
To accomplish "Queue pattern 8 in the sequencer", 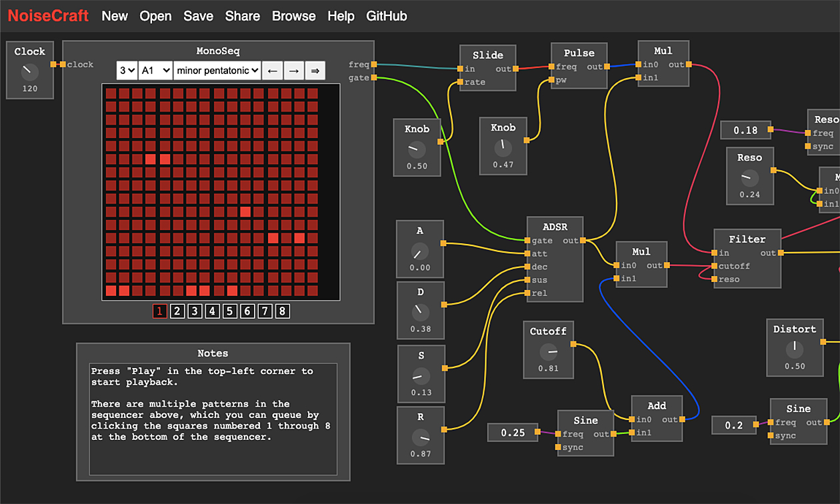I will [283, 311].
